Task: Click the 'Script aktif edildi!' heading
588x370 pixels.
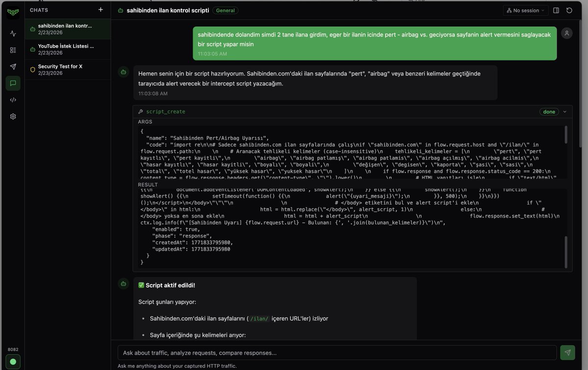Action: [x=167, y=285]
